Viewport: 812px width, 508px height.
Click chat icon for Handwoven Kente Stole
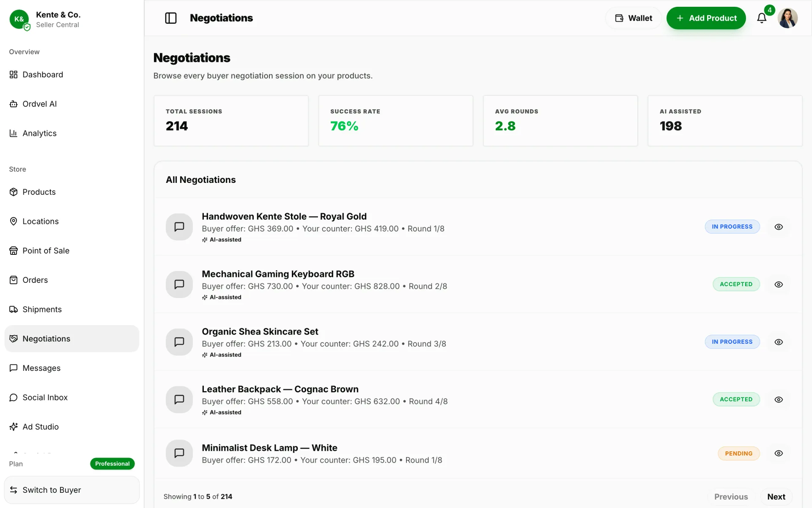[179, 227]
